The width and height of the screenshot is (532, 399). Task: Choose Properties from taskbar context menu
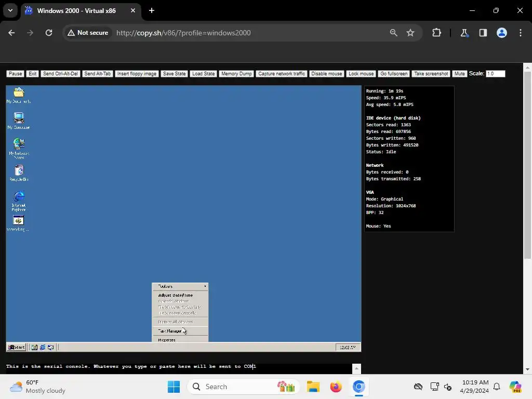(x=180, y=340)
